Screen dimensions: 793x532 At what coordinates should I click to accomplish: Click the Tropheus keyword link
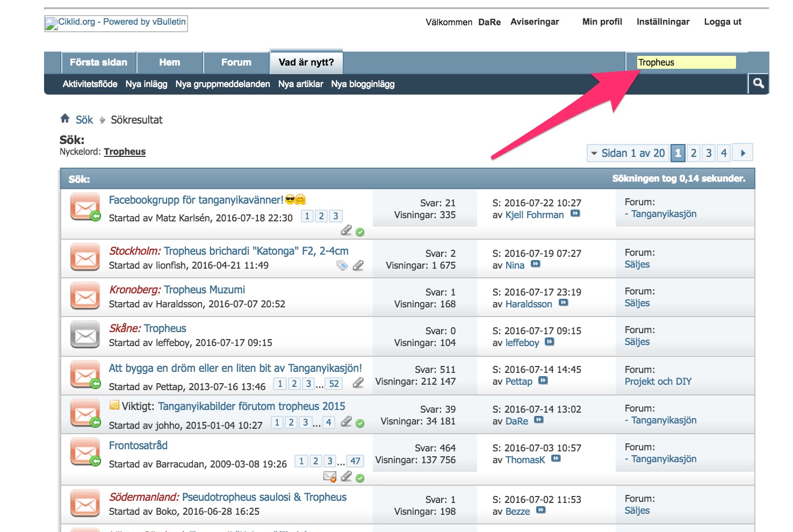125,152
